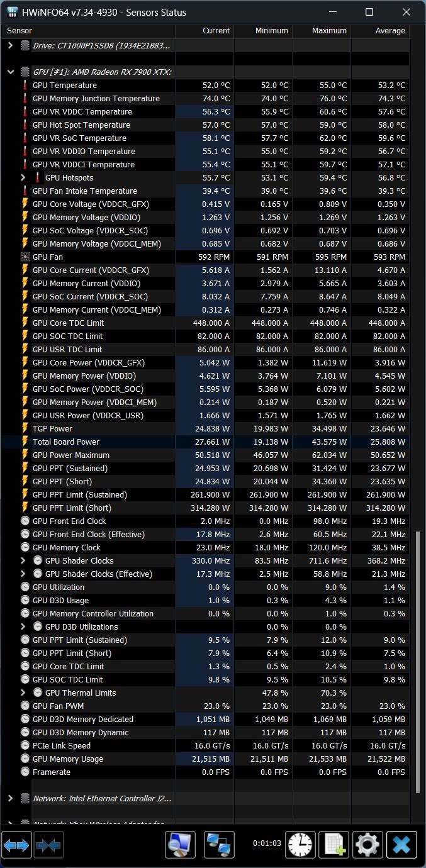Click the Maximum column header
This screenshot has width=426, height=868.
[322, 30]
